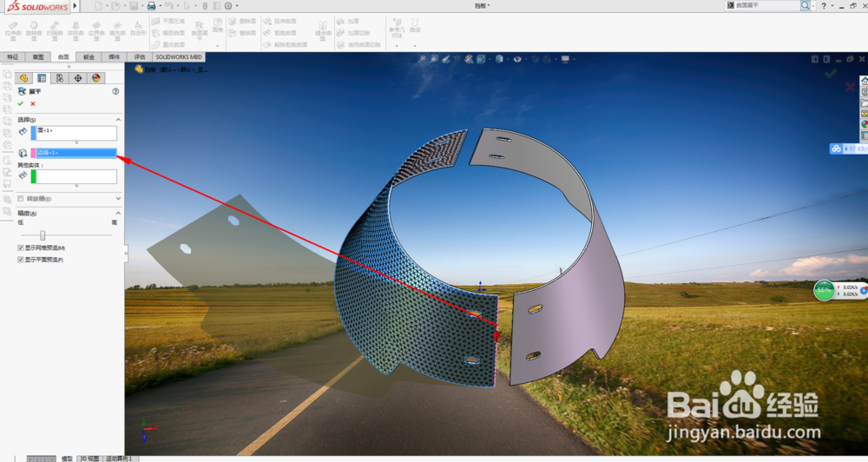The image size is (868, 462).
Task: Switch to the SOLIDWORKS MBD tab
Action: [179, 57]
